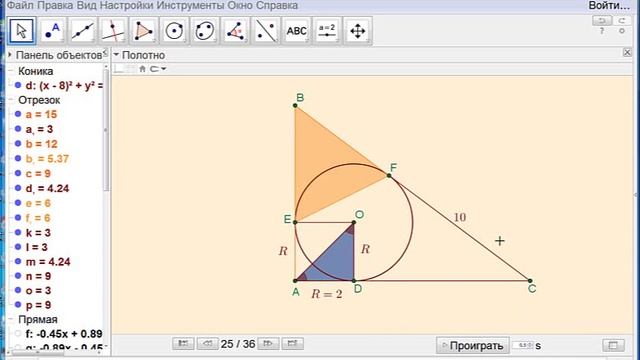
Task: Select the Polygon tool
Action: click(144, 31)
